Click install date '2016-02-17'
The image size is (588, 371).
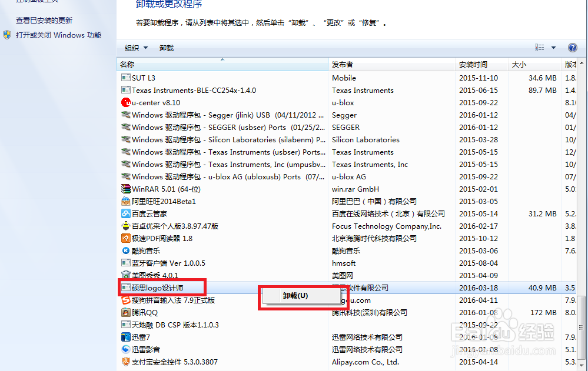coord(479,226)
